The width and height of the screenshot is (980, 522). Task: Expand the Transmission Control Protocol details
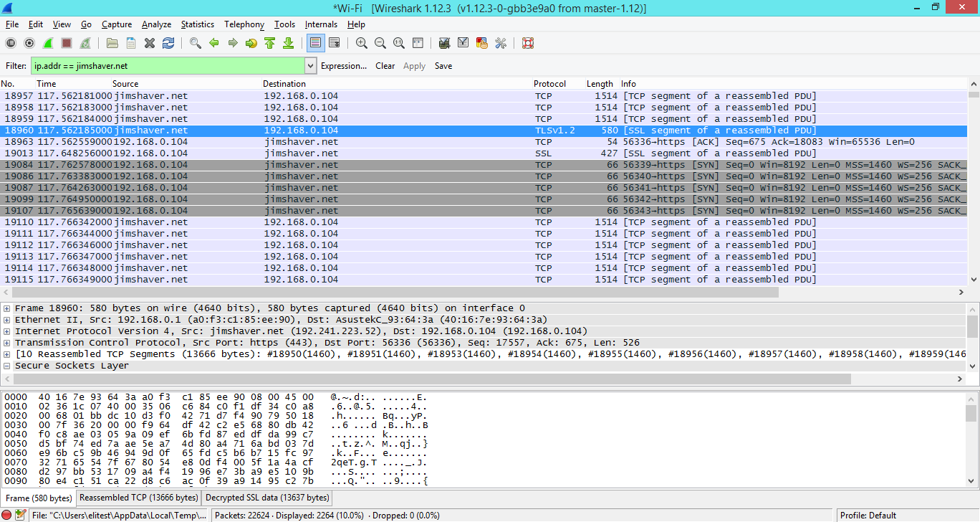click(x=7, y=342)
